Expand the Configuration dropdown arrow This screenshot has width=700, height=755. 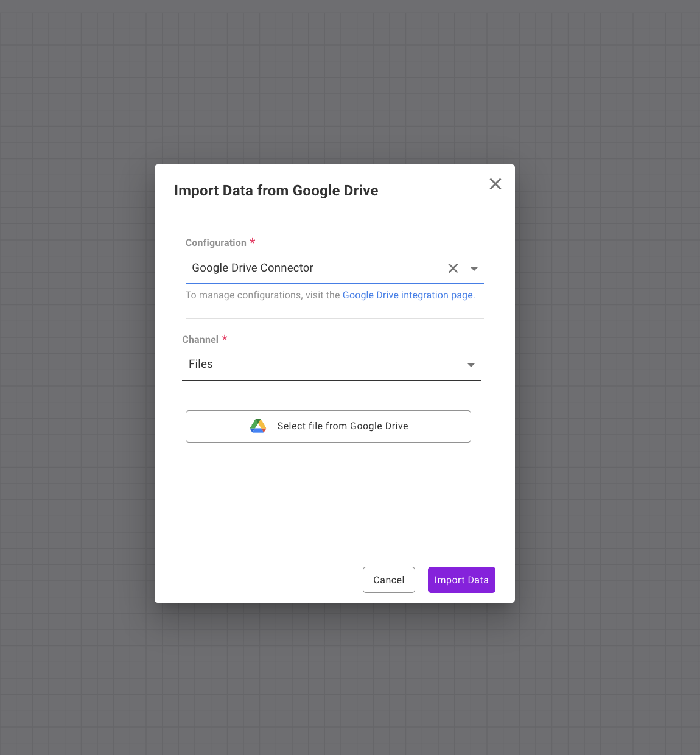(474, 269)
